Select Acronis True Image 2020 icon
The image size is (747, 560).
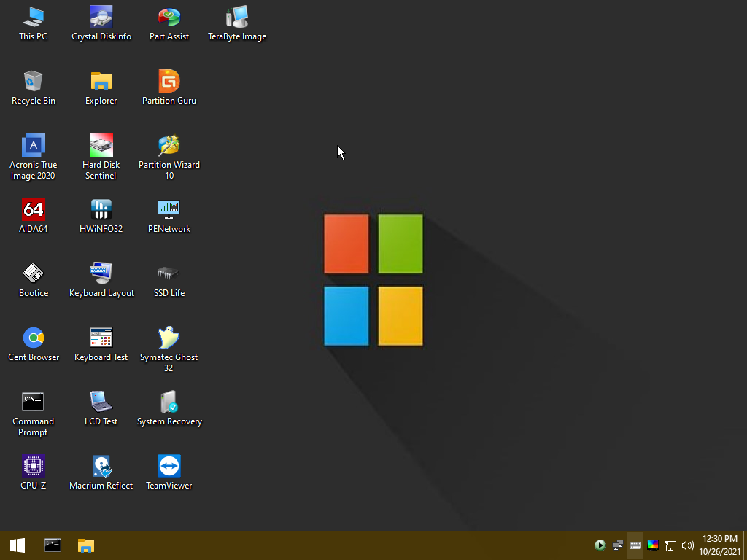[34, 157]
